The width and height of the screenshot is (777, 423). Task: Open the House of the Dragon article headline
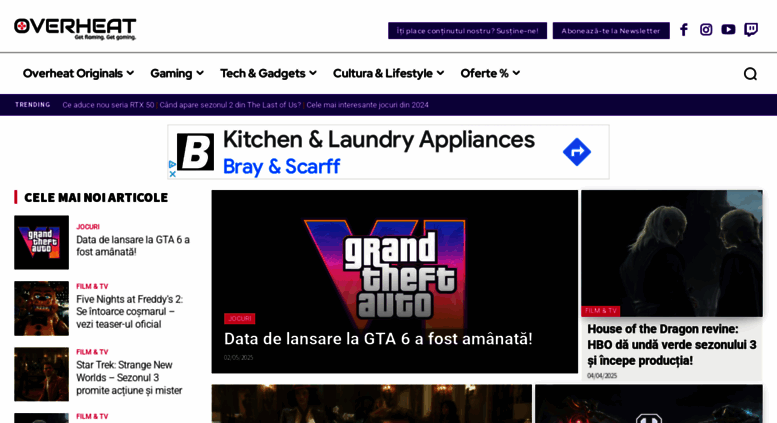(x=671, y=345)
